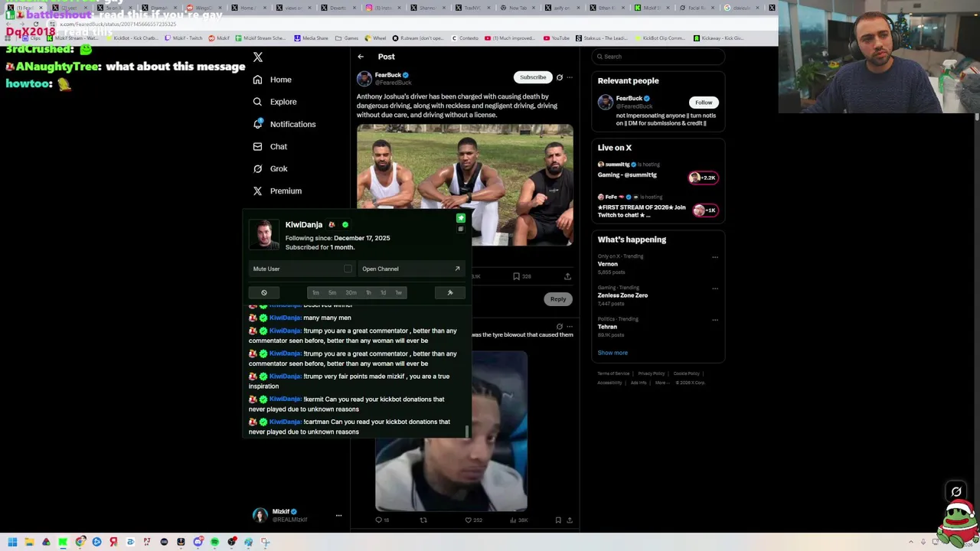Open Vernon trending topic
The width and height of the screenshot is (980, 551).
608,264
